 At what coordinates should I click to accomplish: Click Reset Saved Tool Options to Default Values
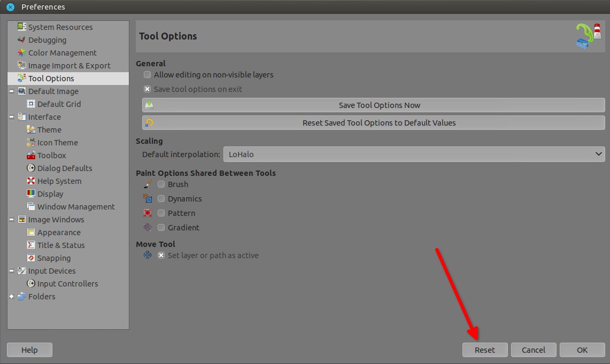tap(374, 122)
